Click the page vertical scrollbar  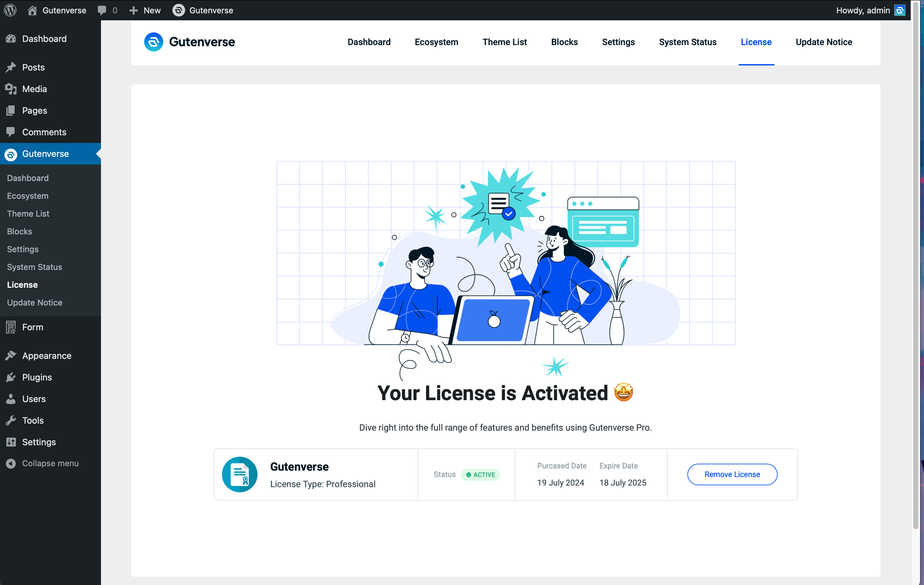[x=915, y=269]
